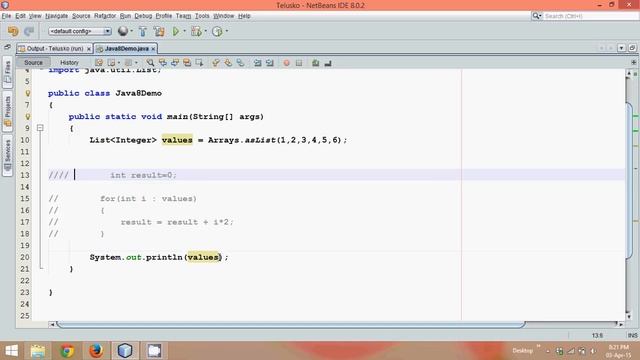This screenshot has width=640, height=360.
Task: Open File Explorer from taskbar
Action: [38, 351]
